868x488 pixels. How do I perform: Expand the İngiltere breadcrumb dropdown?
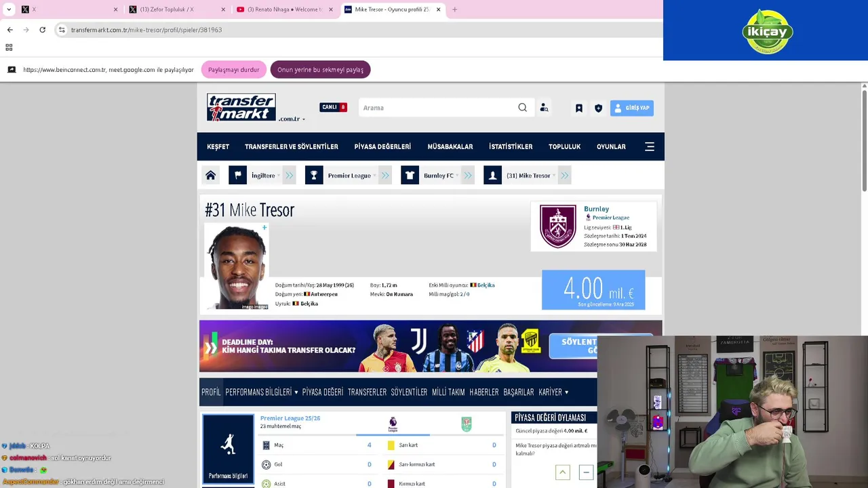pyautogui.click(x=278, y=176)
